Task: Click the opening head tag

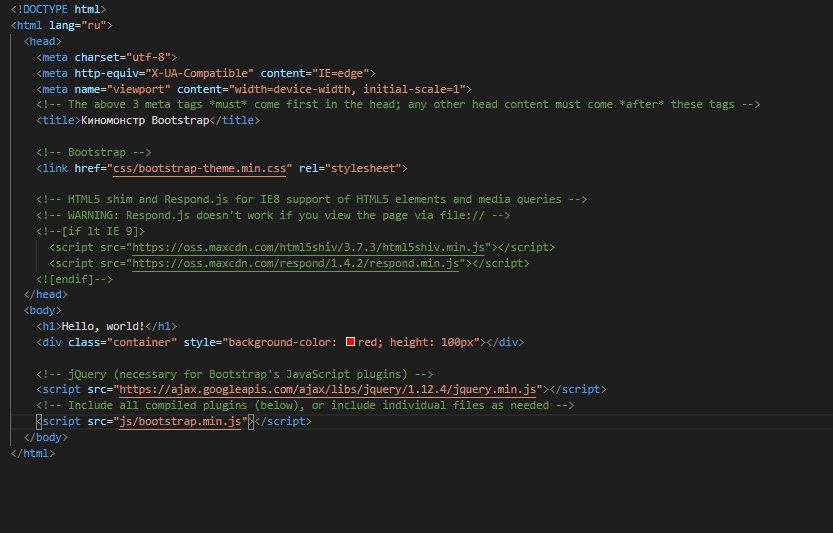Action: click(x=42, y=41)
